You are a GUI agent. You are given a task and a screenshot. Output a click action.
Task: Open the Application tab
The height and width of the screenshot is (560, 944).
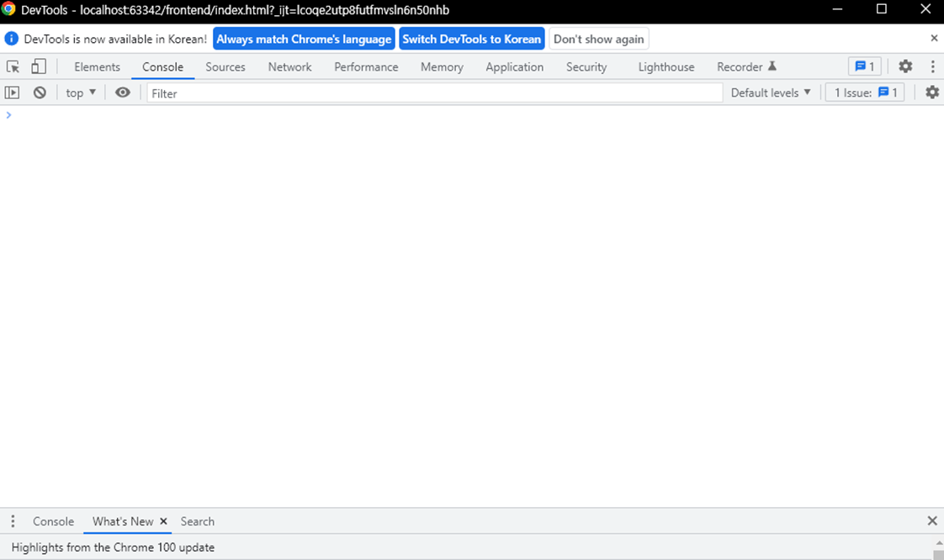(x=514, y=66)
